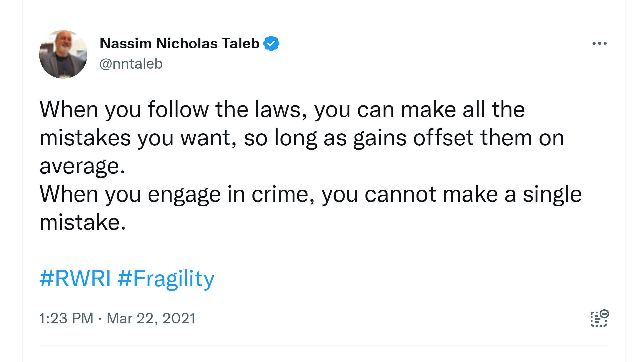Viewport: 644px width, 362px height.
Task: Click the display name Nassim Nicholas Taleb
Action: click(x=180, y=43)
